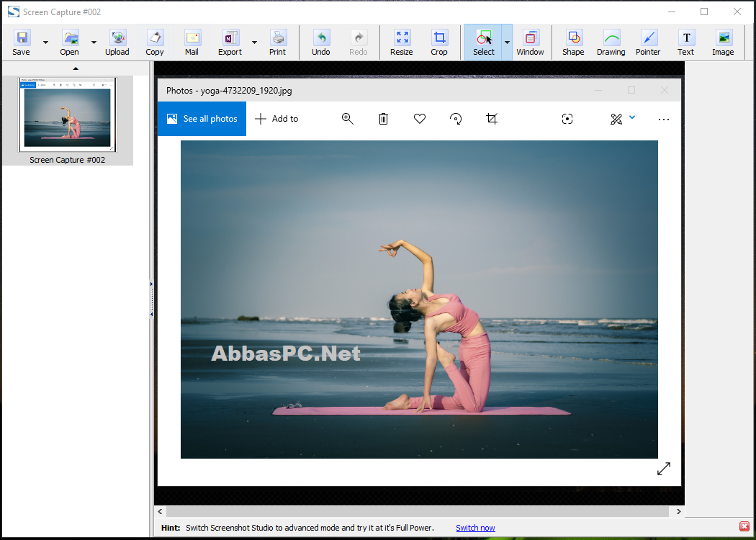This screenshot has width=756, height=540.
Task: Click the Open folder icon
Action: coord(71,37)
